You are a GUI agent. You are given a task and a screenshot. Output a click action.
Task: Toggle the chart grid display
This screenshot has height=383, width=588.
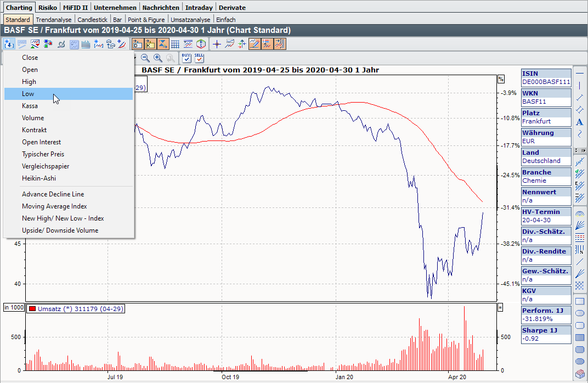coord(176,44)
